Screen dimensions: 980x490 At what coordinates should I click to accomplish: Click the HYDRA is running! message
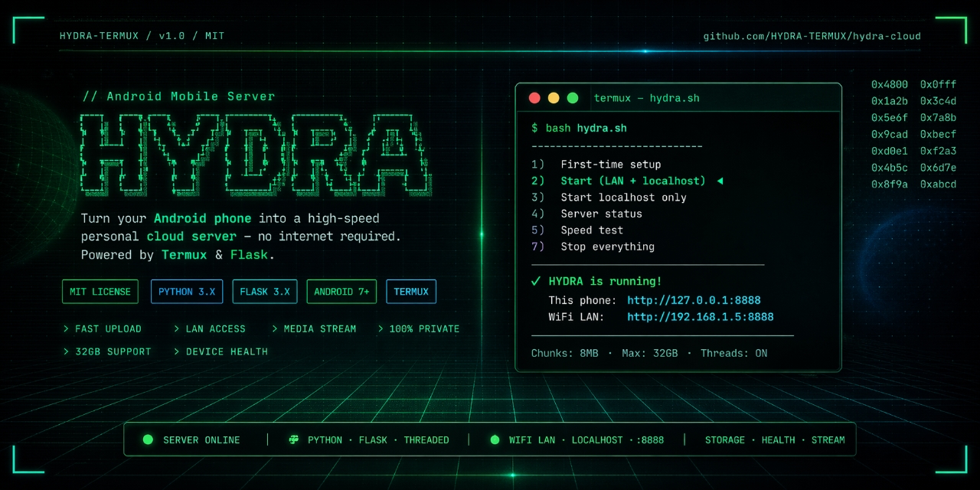(606, 281)
